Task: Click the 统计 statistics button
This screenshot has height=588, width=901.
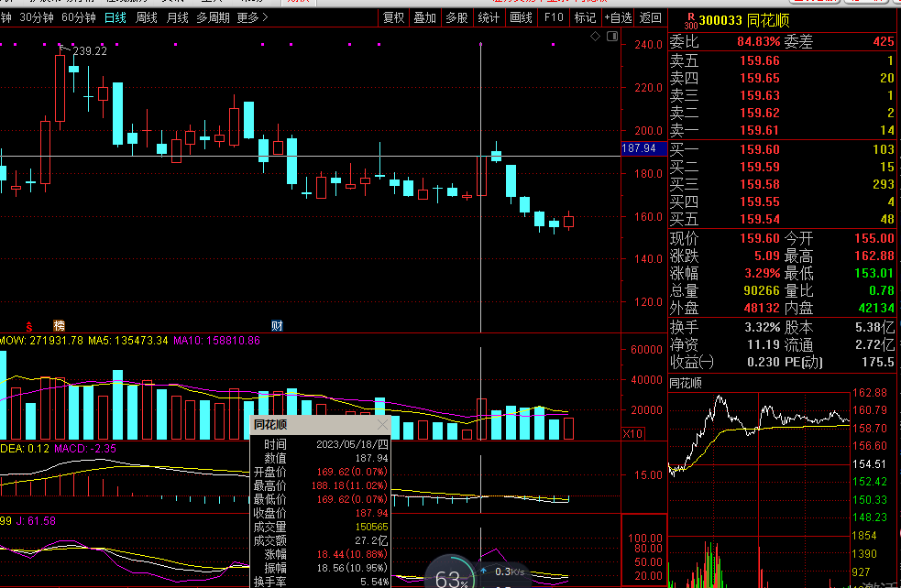Action: point(489,17)
